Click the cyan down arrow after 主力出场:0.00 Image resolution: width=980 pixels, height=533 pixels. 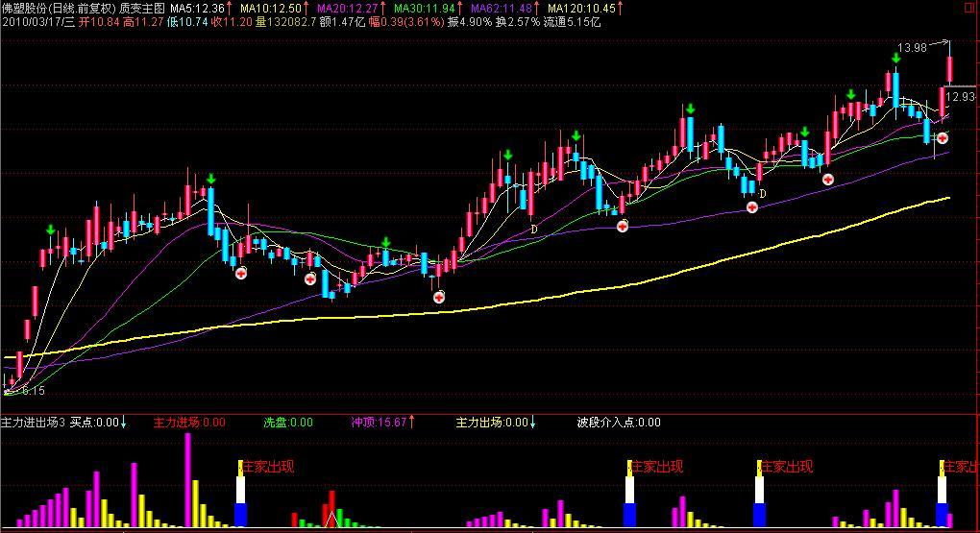[532, 423]
